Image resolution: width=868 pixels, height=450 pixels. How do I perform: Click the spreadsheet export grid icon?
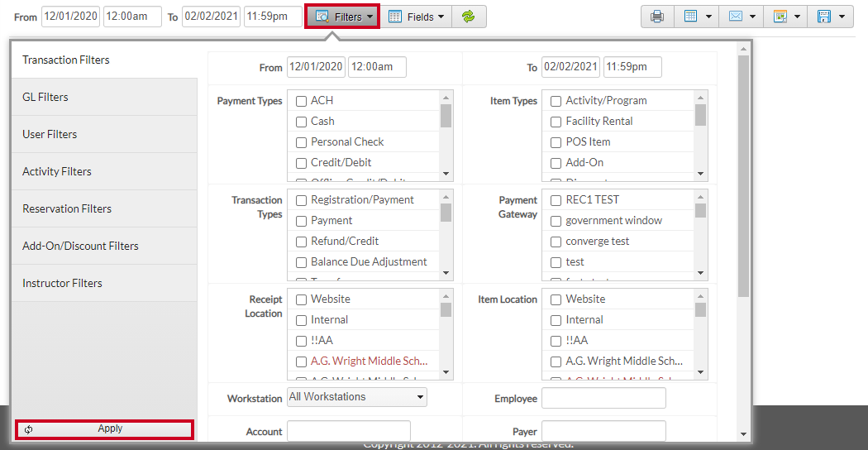pyautogui.click(x=690, y=17)
